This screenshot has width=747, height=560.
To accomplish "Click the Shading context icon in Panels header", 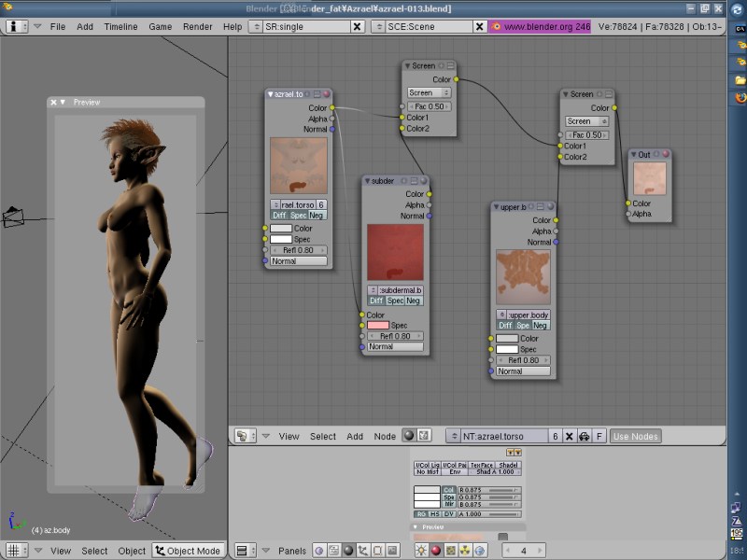I will pos(348,551).
